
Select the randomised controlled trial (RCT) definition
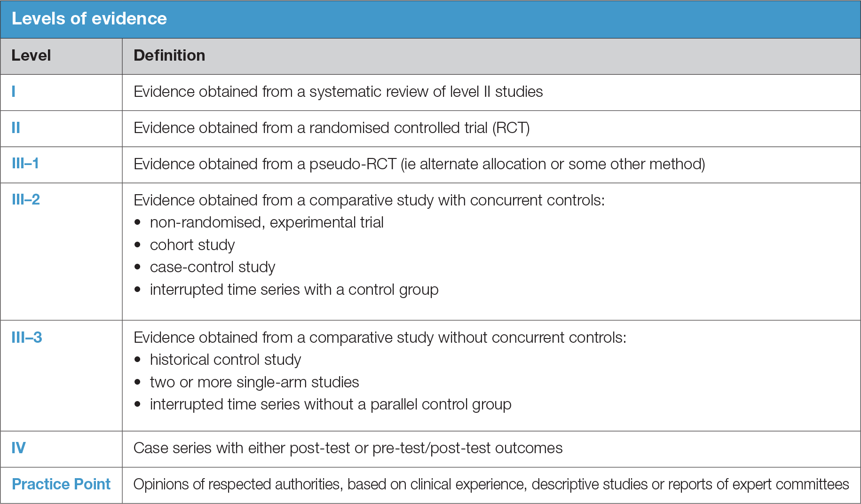(x=332, y=128)
